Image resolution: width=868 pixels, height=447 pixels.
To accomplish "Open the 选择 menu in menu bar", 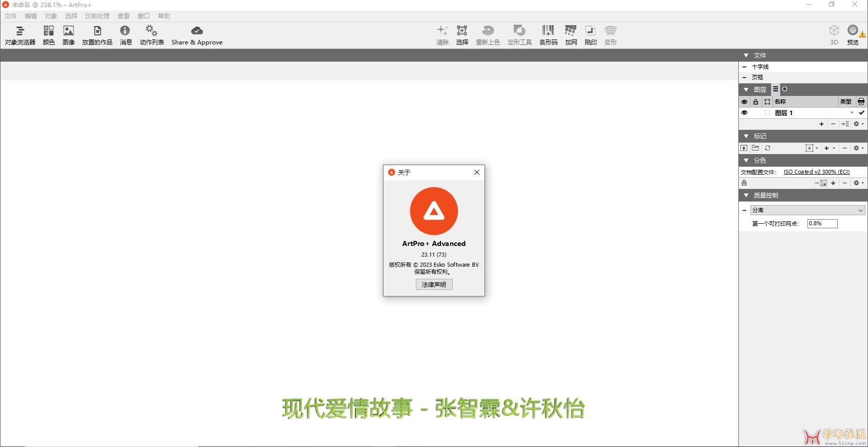I will point(71,16).
